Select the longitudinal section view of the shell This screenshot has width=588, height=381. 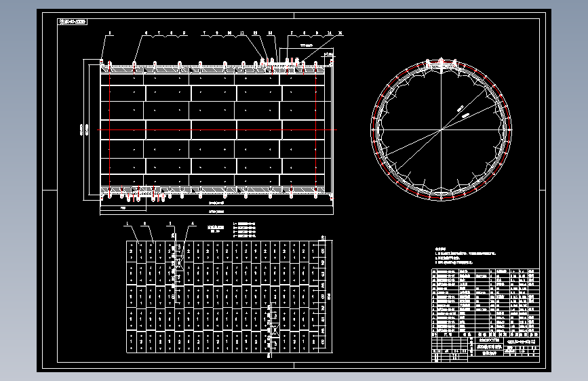point(216,129)
